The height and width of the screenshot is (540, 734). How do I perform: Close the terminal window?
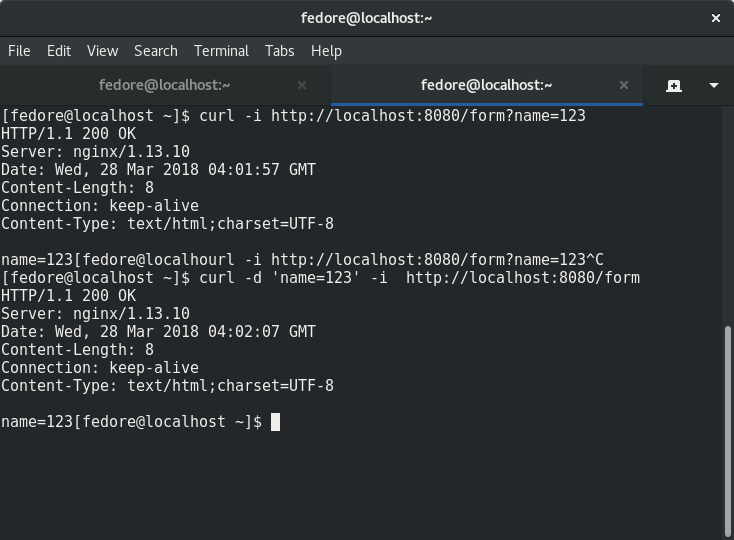tap(716, 18)
